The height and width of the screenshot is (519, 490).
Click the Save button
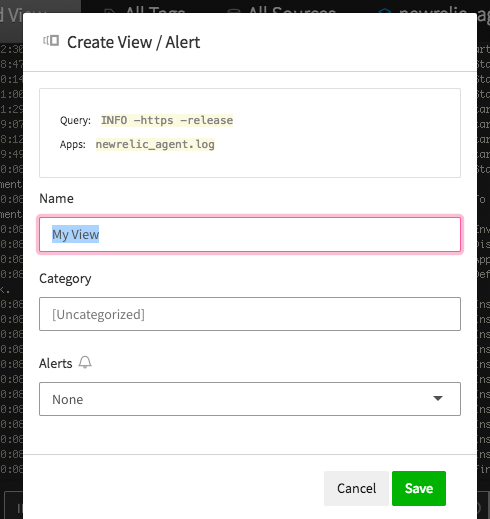(x=419, y=488)
